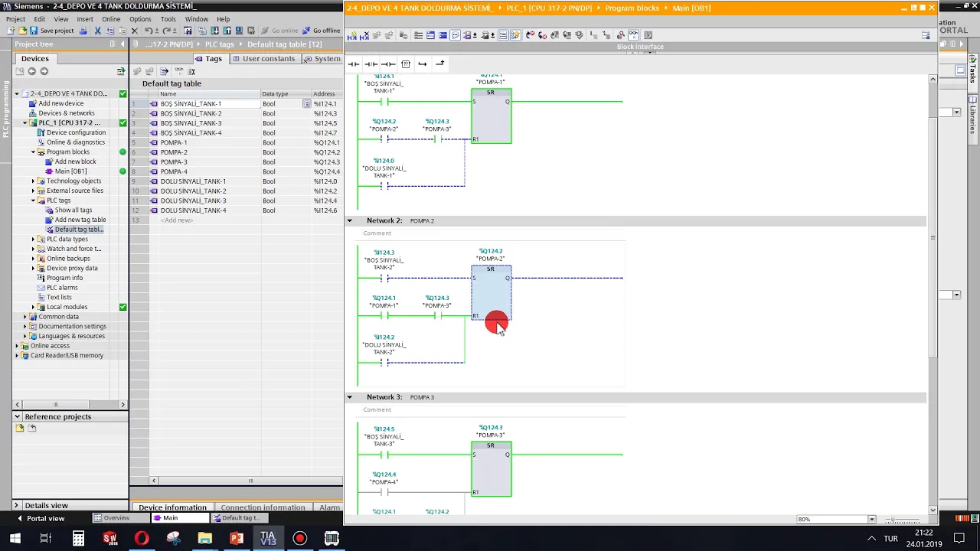Toggle monitoring glasses icon in editor toolbar

click(x=633, y=35)
